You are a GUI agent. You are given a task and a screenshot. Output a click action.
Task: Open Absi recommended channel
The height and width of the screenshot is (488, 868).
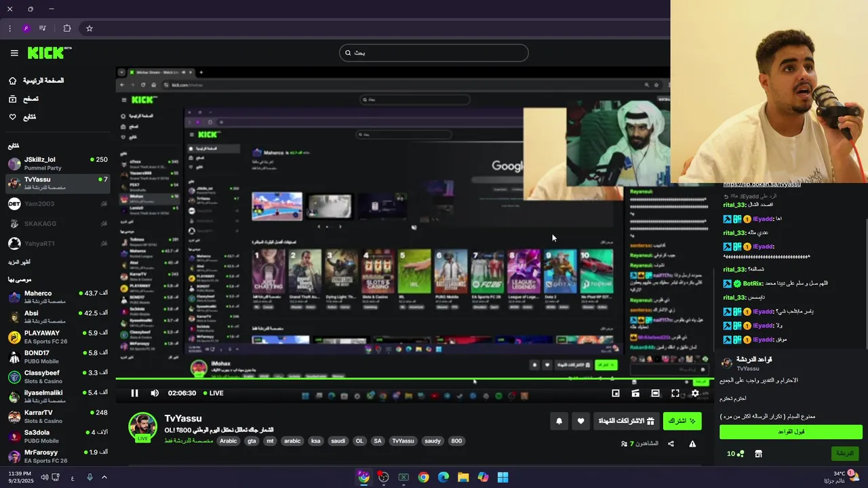tap(58, 317)
